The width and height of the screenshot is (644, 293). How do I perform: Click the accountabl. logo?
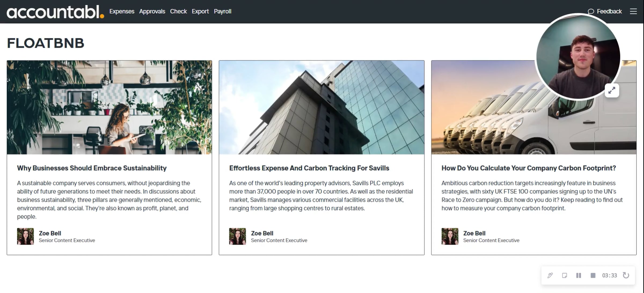pos(55,12)
